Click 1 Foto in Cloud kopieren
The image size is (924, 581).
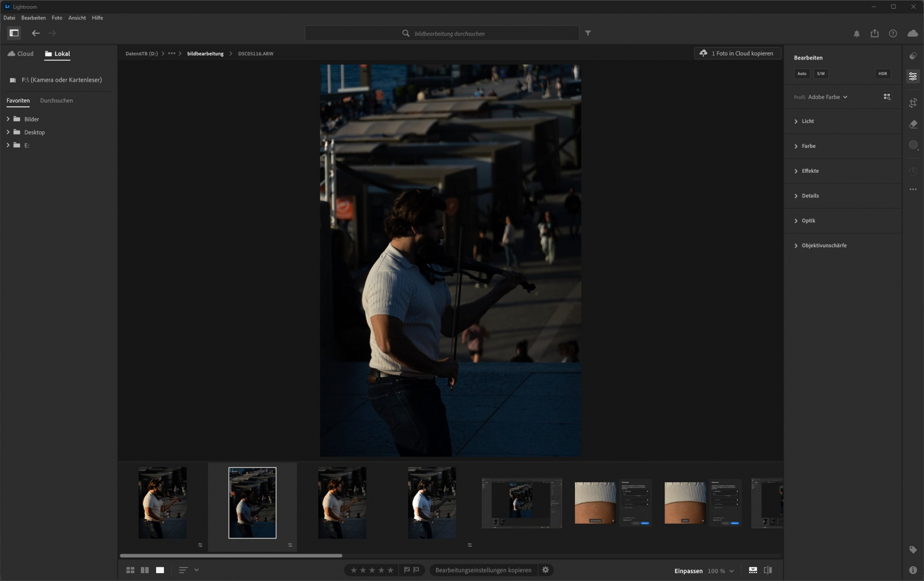737,53
